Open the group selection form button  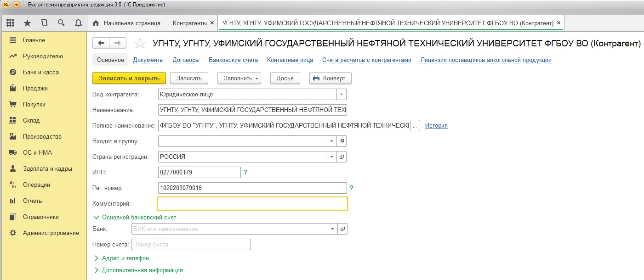342,141
